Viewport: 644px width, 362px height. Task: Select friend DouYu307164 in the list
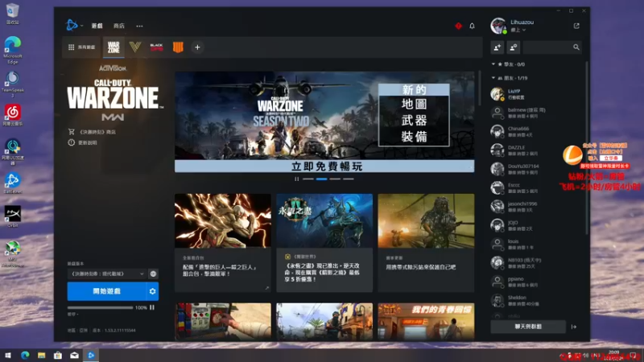pyautogui.click(x=536, y=169)
